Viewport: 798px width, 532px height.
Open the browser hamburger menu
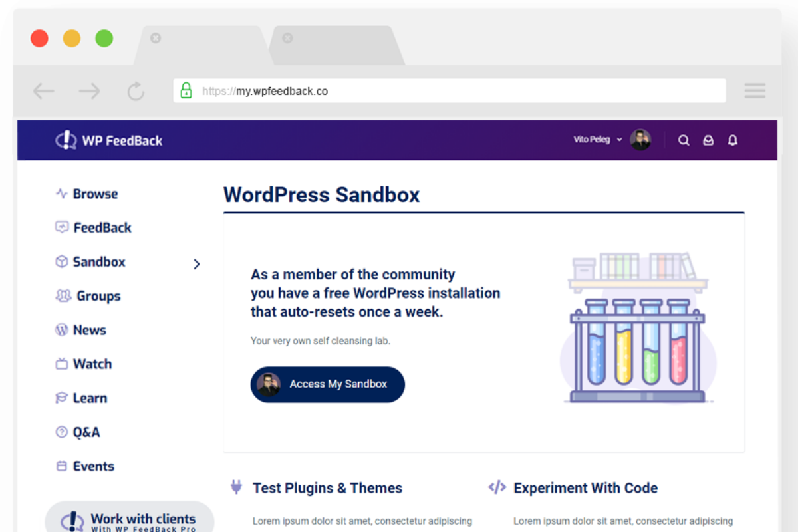coord(755,91)
